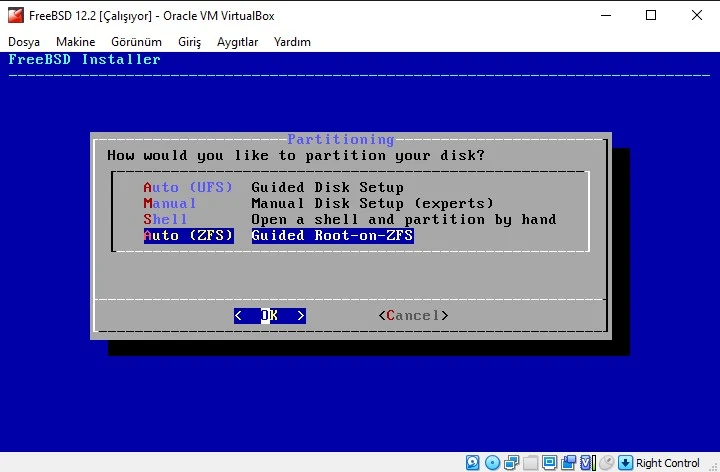Image resolution: width=720 pixels, height=472 pixels.
Task: Select the Auto (UFS) partition option
Action: point(188,187)
